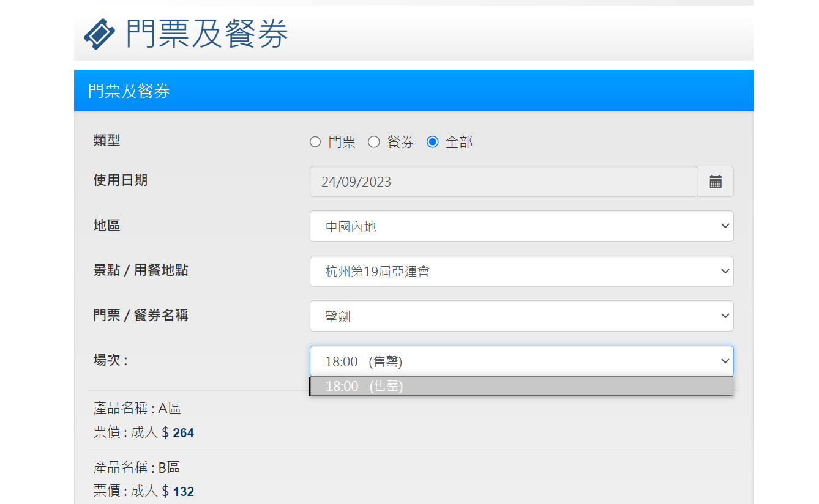The image size is (819, 504).
Task: Collapse the open 場次 dropdown box
Action: point(521,361)
